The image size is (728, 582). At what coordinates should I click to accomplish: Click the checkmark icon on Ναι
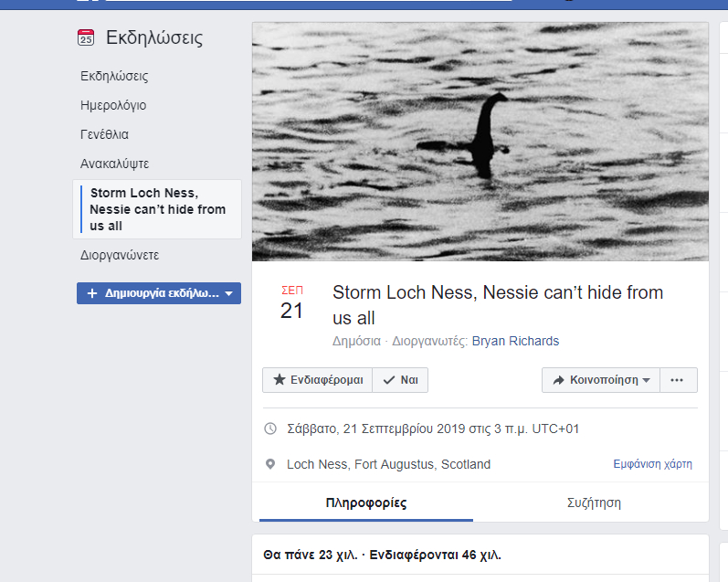[388, 380]
